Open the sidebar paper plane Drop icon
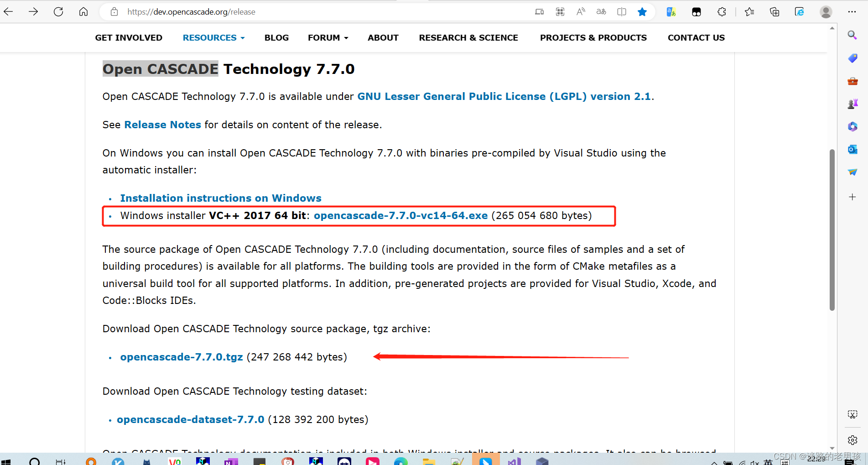Viewport: 868px width, 465px height. click(x=852, y=172)
